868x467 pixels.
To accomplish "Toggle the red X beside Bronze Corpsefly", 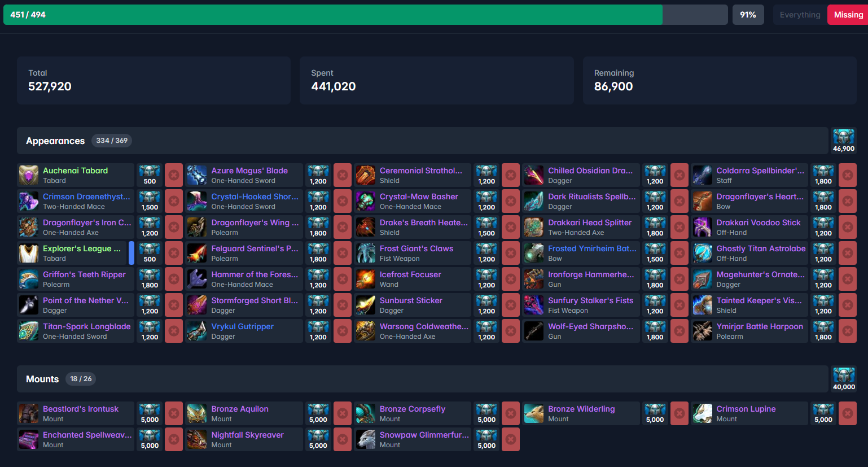I will pyautogui.click(x=511, y=413).
